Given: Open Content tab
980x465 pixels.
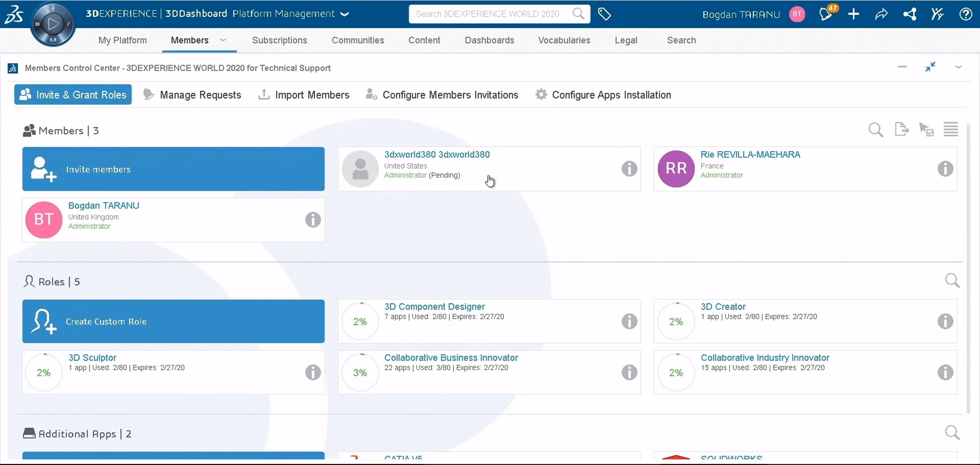Looking at the screenshot, I should [x=424, y=40].
